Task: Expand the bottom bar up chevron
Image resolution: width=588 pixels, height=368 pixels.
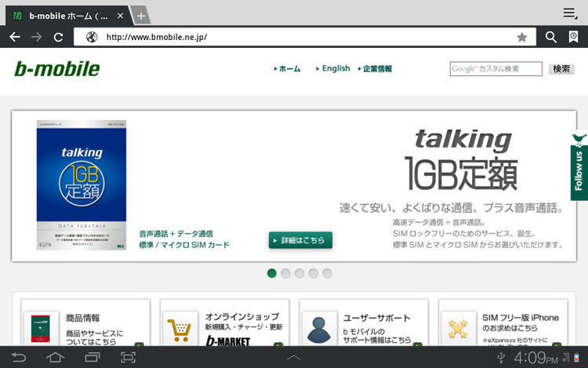Action: (x=294, y=358)
